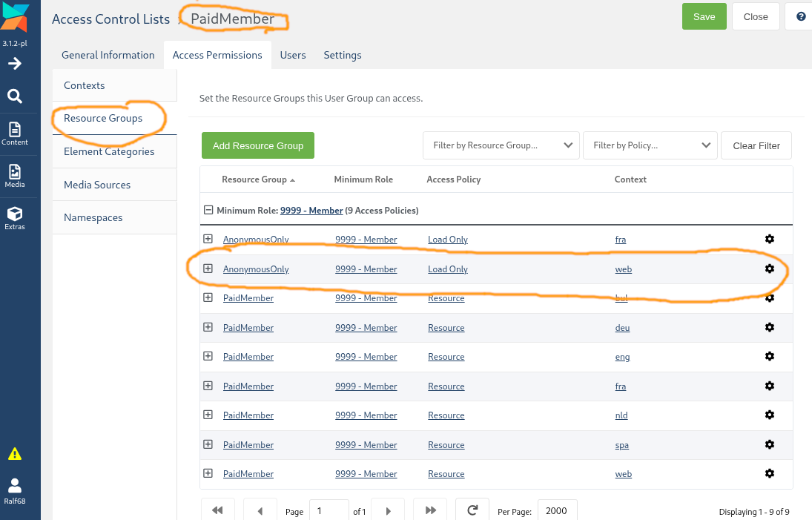Open the Media Sources vertical tab
Viewport: 812px width, 520px height.
114,185
